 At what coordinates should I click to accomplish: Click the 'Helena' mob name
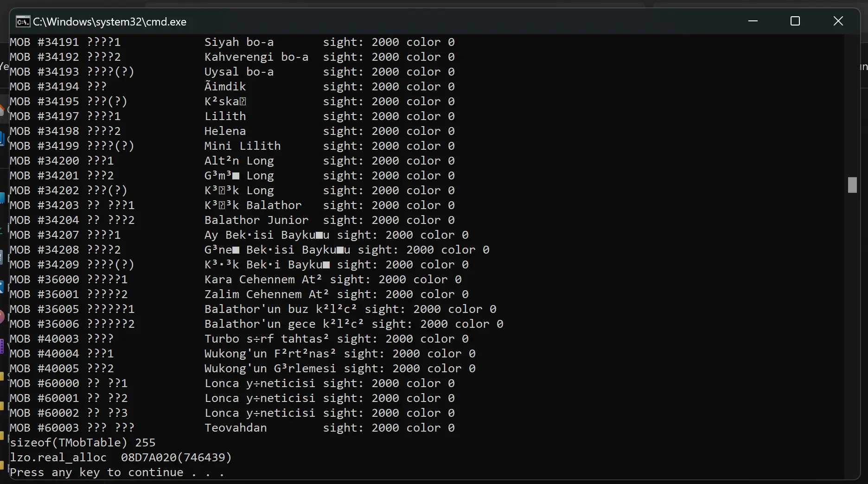pyautogui.click(x=225, y=131)
